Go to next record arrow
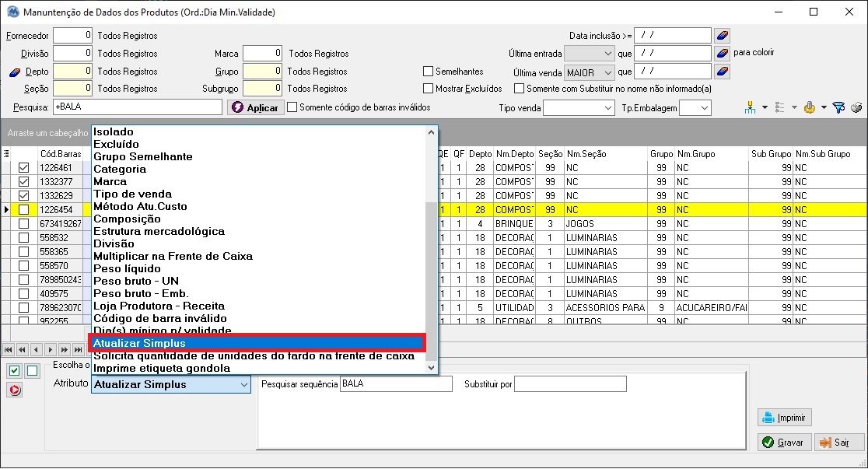 point(51,349)
